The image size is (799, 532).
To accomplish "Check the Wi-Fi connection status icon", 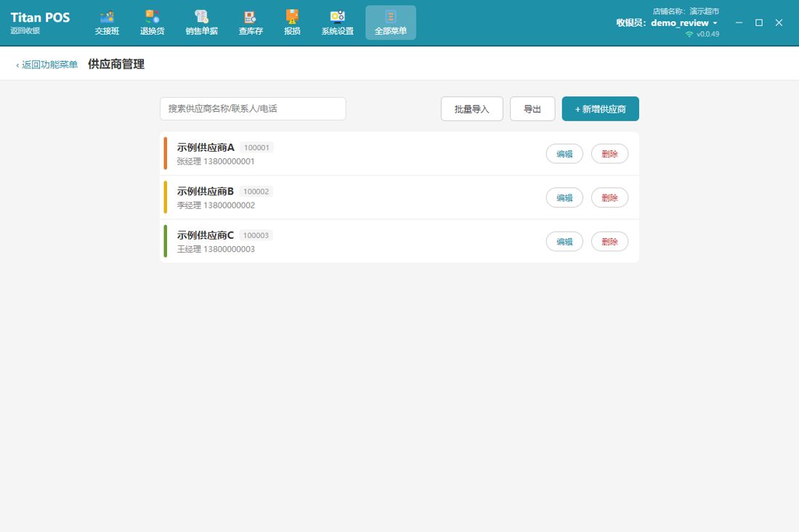I will coord(689,34).
